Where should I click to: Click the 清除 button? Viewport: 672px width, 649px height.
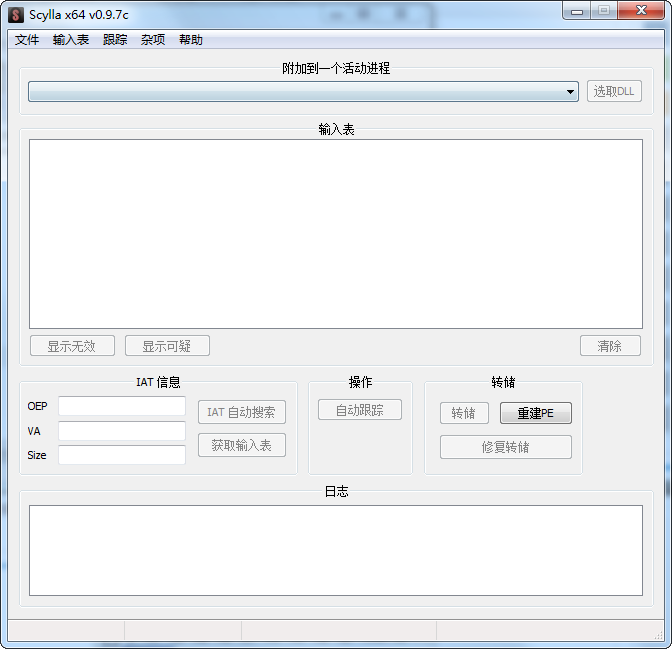610,346
